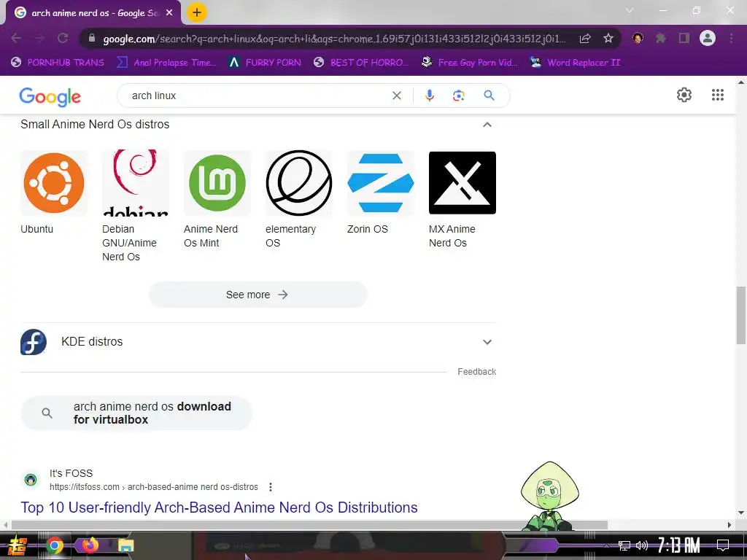
Task: Click the It's FOSS site favicon
Action: pyautogui.click(x=31, y=480)
